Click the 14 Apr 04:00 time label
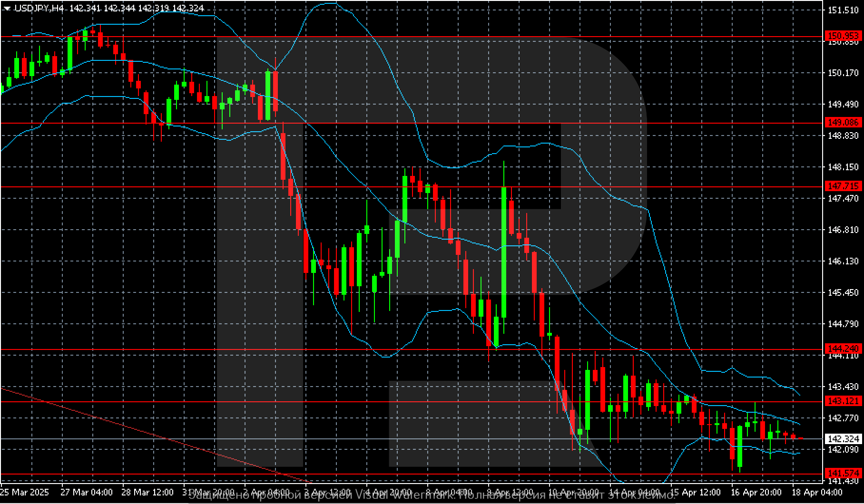The height and width of the screenshot is (504, 864). [x=634, y=492]
